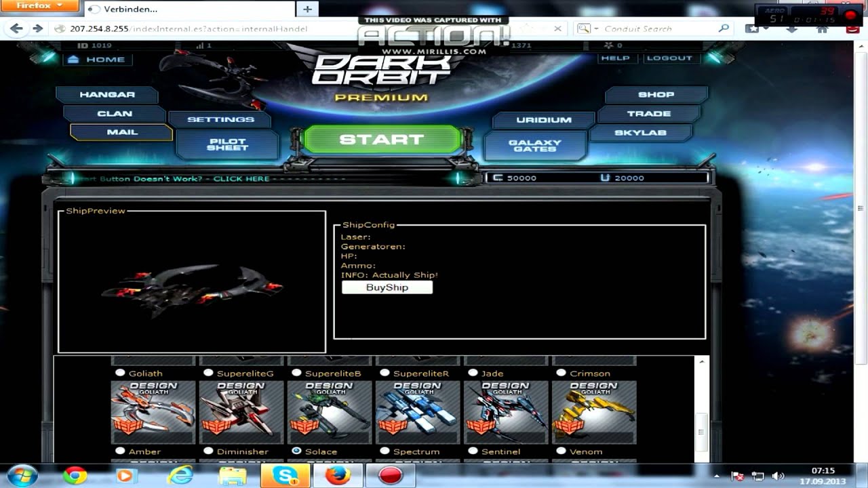The width and height of the screenshot is (868, 488).
Task: Open the SKYLAB section
Action: click(x=641, y=133)
